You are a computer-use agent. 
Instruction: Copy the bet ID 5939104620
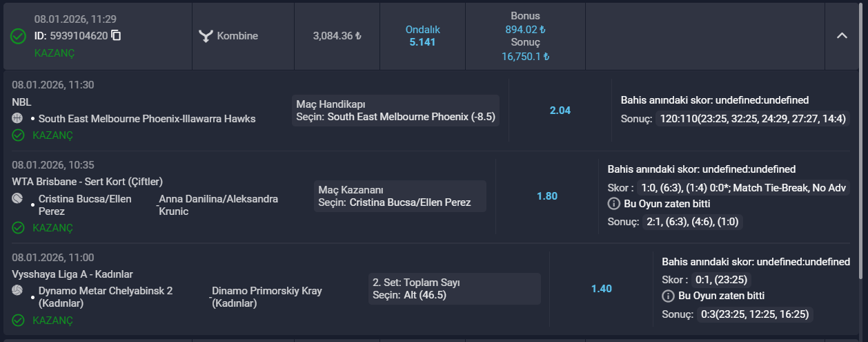coord(116,35)
